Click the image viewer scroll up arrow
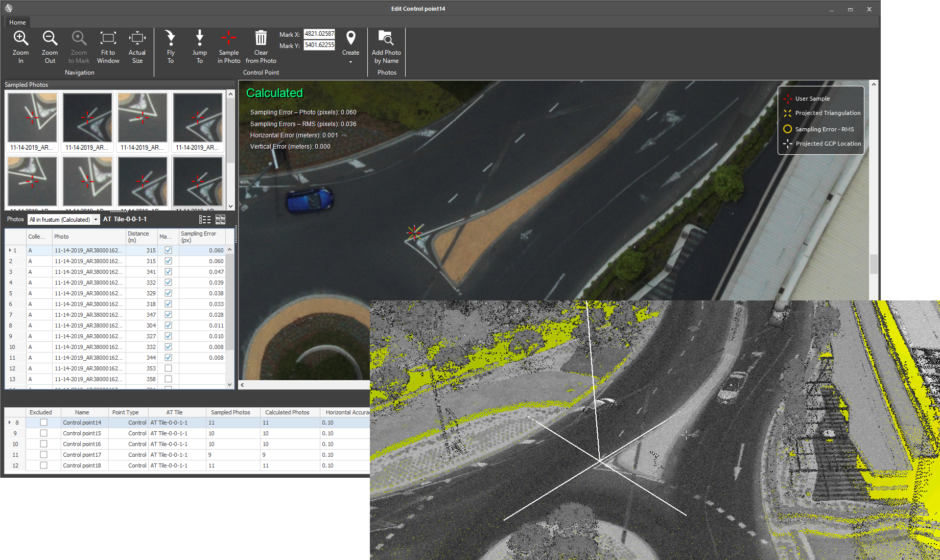940x560 pixels. click(874, 85)
